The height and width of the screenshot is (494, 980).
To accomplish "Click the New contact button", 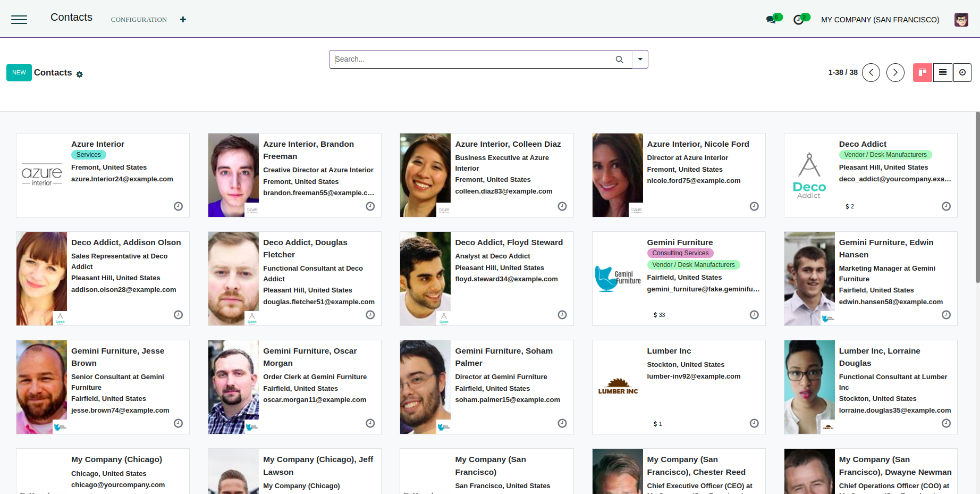I will 19,72.
